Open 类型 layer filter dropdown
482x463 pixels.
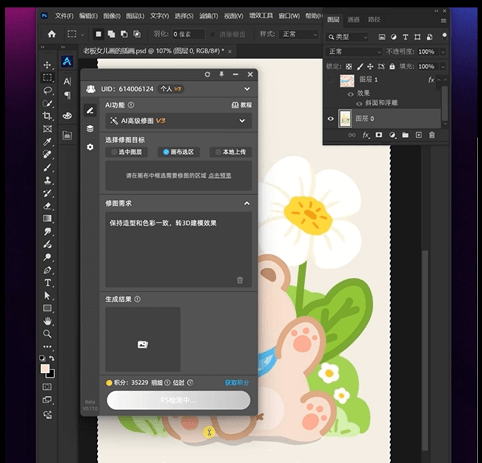coord(347,37)
